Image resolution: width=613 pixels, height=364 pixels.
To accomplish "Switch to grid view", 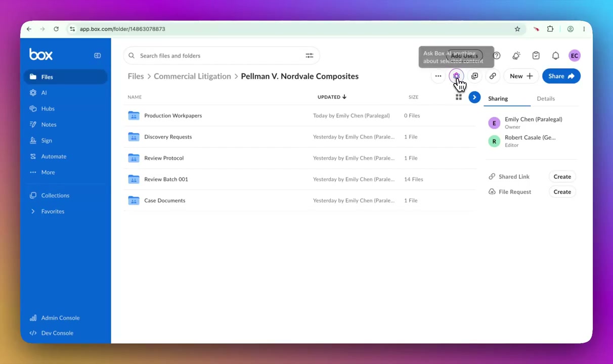I will (459, 97).
